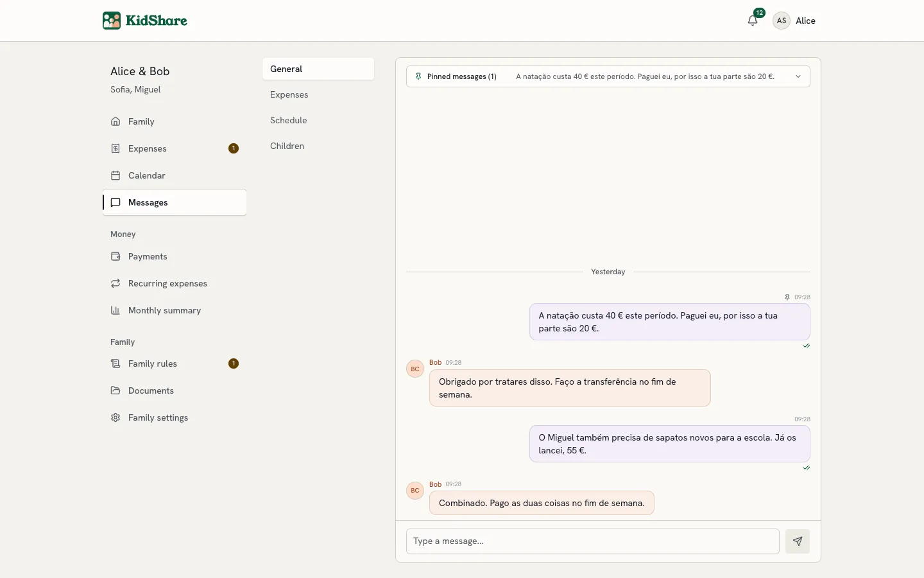This screenshot has width=924, height=578.
Task: Click the Recurring expenses repeat icon
Action: 116,283
